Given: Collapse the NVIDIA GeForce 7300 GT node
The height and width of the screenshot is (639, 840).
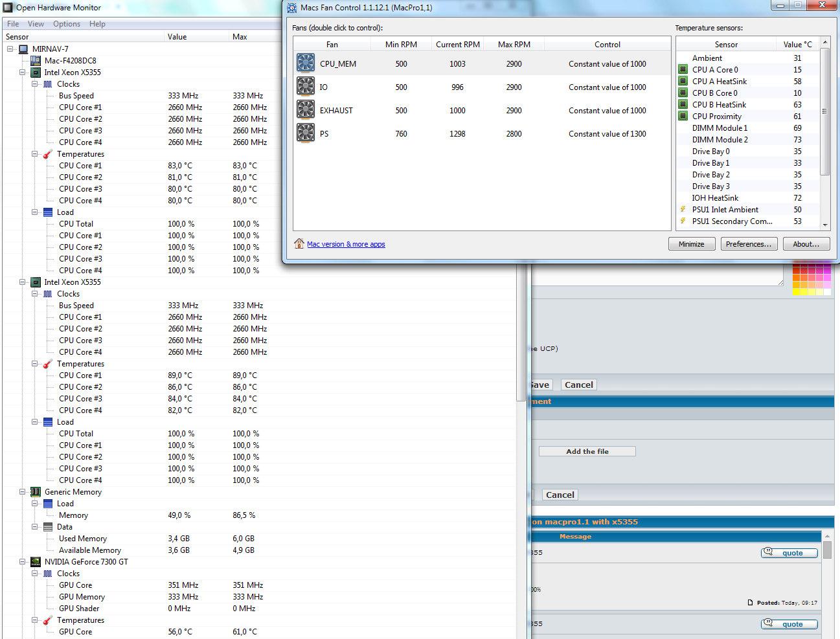Looking at the screenshot, I should point(23,562).
